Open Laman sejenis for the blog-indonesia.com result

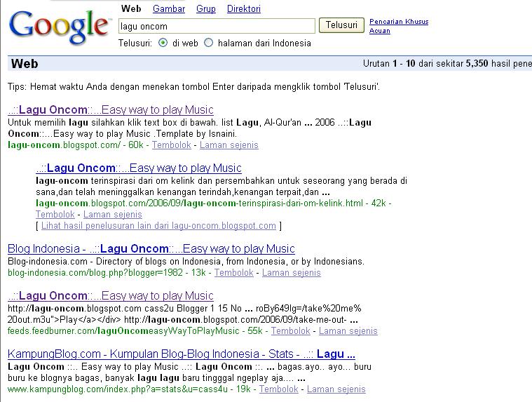(291, 273)
